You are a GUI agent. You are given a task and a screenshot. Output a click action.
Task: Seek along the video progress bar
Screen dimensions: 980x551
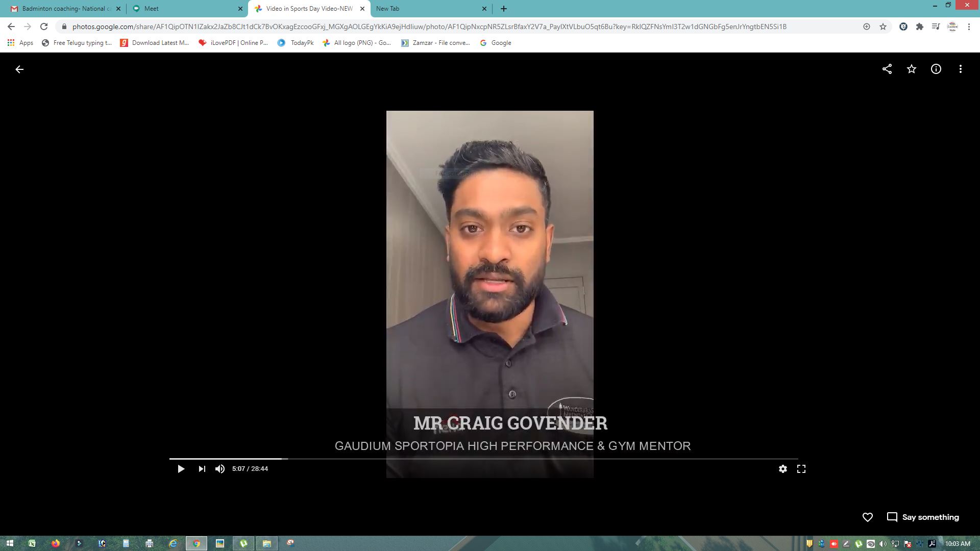[x=484, y=459]
